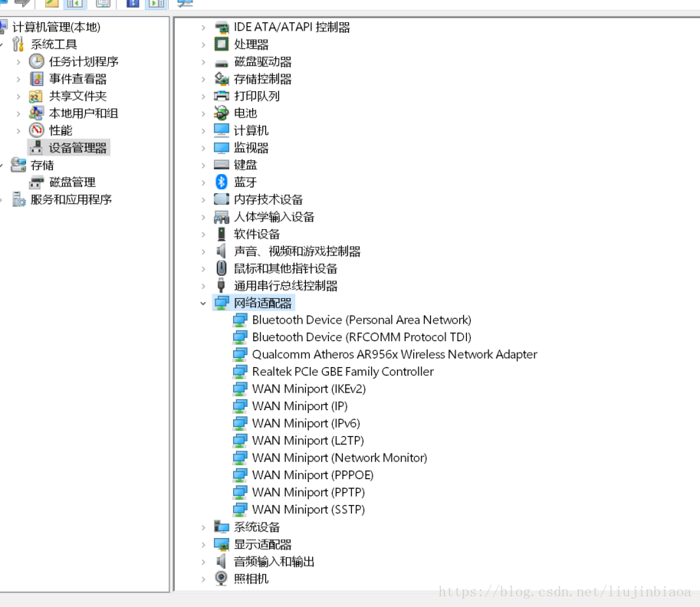Expand the 性能 node in sidebar

pos(18,131)
